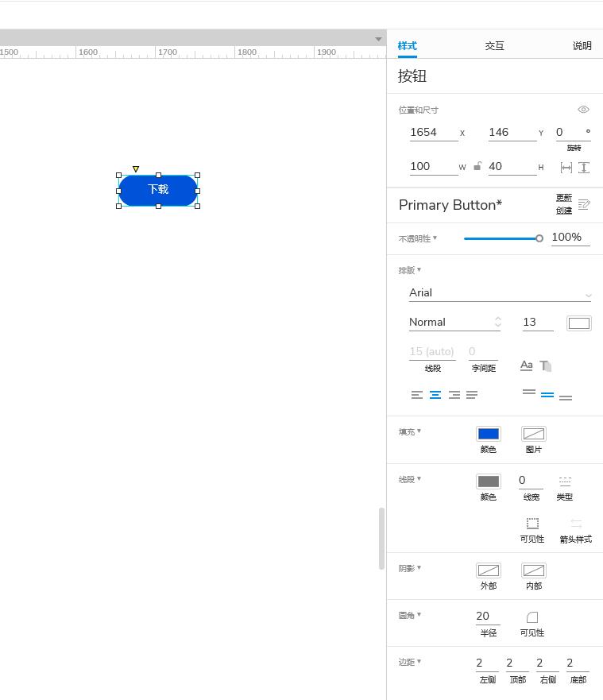The height and width of the screenshot is (700, 603).
Task: Collapse the 填充 section
Action: [410, 431]
